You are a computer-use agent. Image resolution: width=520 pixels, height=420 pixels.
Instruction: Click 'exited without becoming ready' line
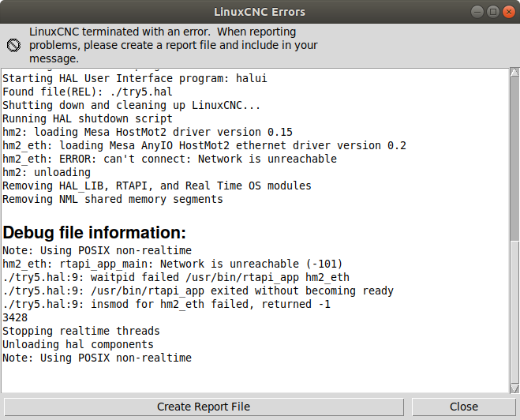click(198, 291)
